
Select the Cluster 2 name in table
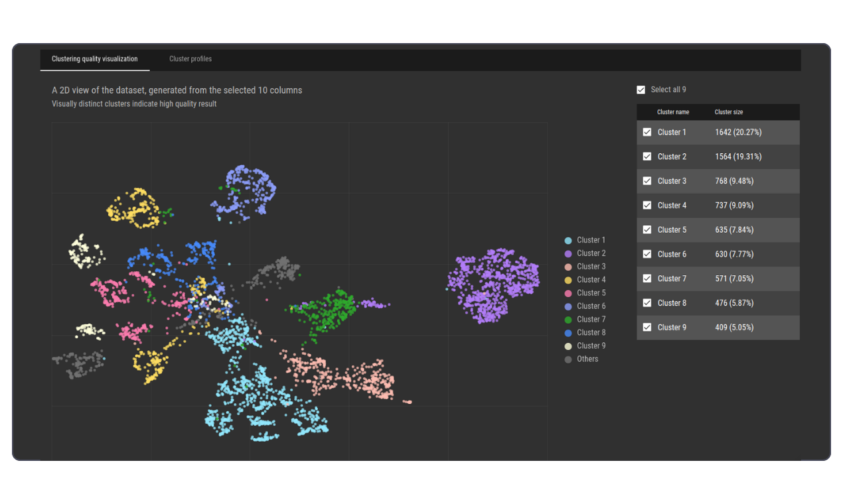(x=672, y=157)
